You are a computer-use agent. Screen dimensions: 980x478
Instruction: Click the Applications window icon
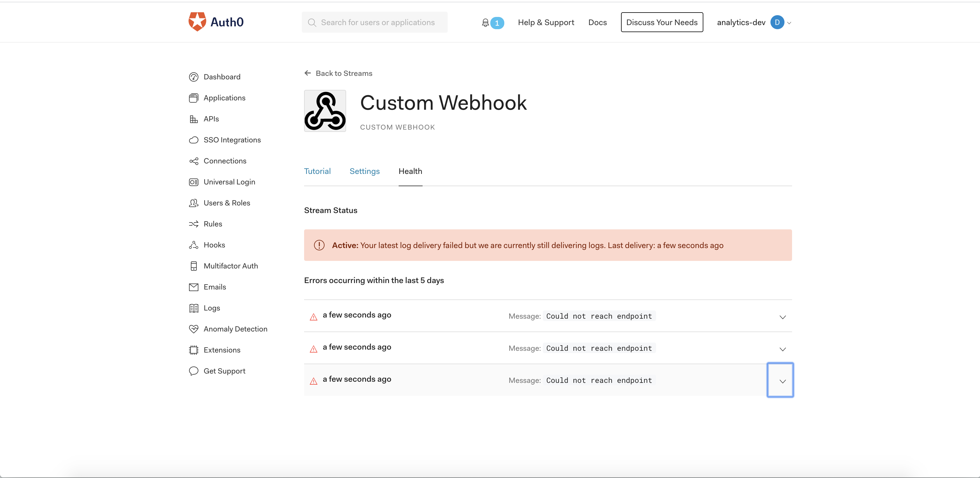pyautogui.click(x=194, y=98)
